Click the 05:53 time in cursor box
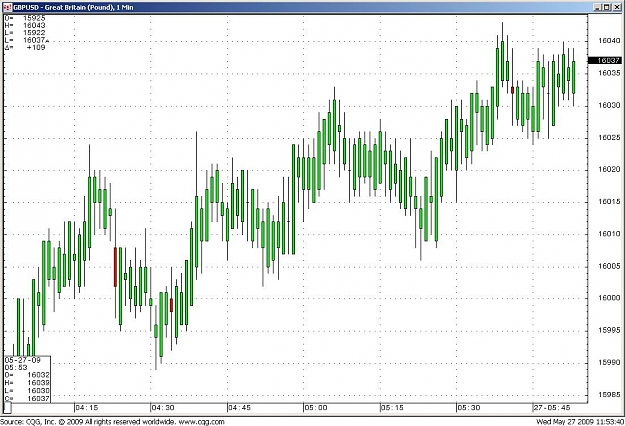Image resolution: width=625 pixels, height=426 pixels. [16, 367]
